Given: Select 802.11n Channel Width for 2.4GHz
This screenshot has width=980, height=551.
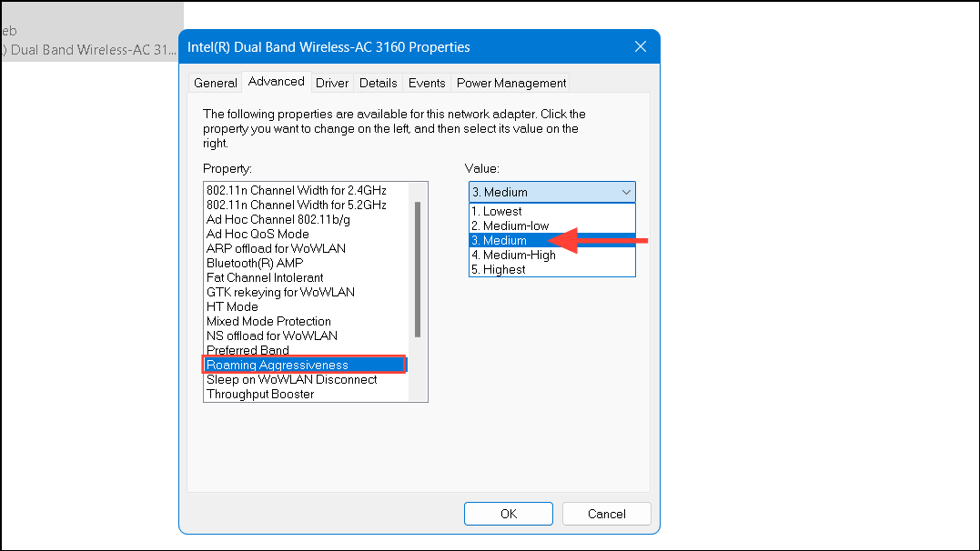Looking at the screenshot, I should tap(307, 191).
